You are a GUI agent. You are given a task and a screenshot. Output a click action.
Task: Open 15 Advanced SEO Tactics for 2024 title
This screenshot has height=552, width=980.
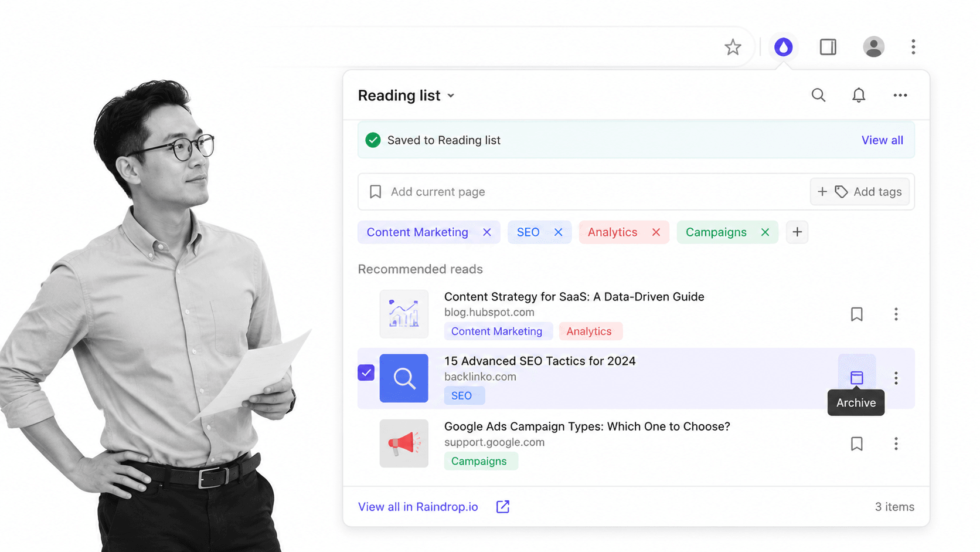click(540, 361)
